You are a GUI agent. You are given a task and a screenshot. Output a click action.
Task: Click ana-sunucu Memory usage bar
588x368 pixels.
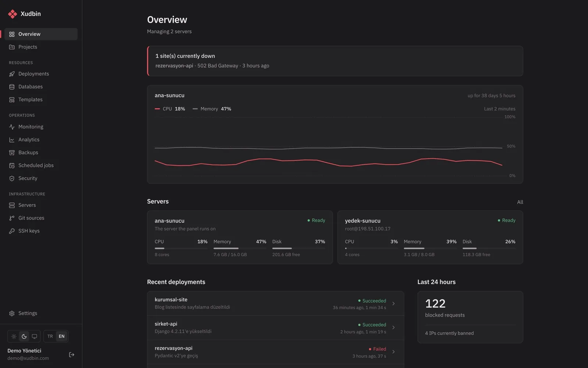240,248
